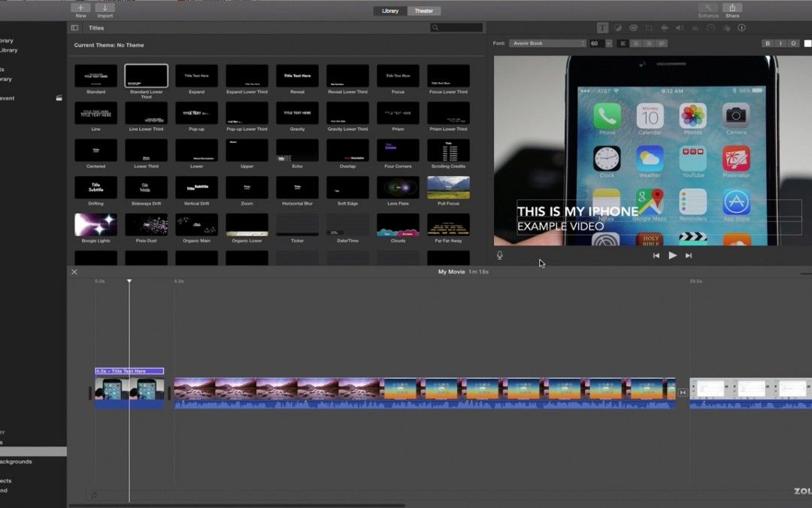Open the Title settings in the adjustments bar
812x508 pixels.
pos(602,28)
